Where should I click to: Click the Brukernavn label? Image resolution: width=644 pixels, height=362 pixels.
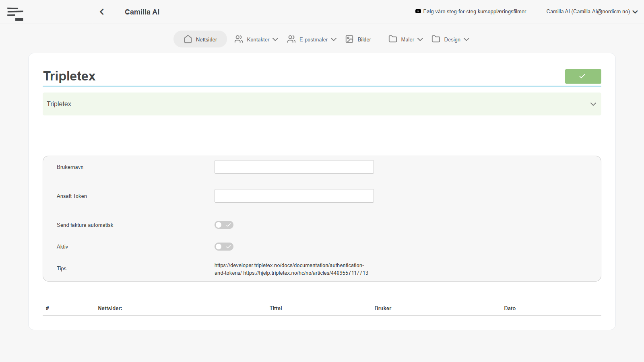pos(70,167)
